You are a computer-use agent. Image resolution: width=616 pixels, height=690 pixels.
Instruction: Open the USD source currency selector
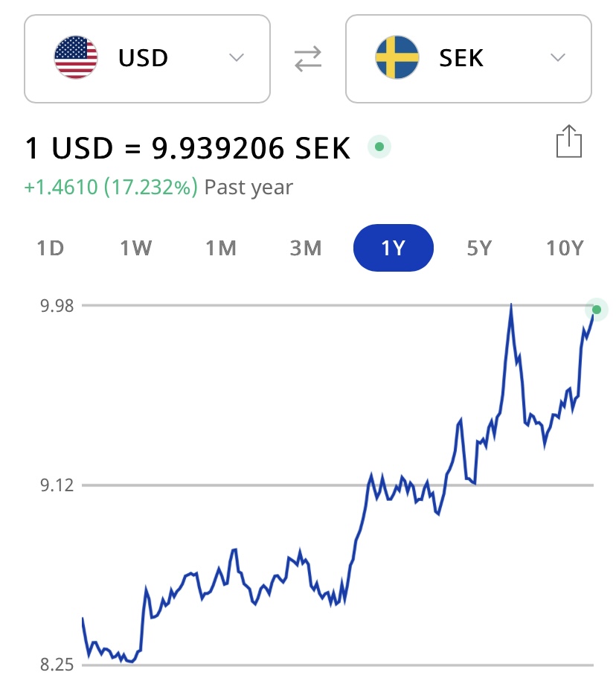click(x=147, y=59)
